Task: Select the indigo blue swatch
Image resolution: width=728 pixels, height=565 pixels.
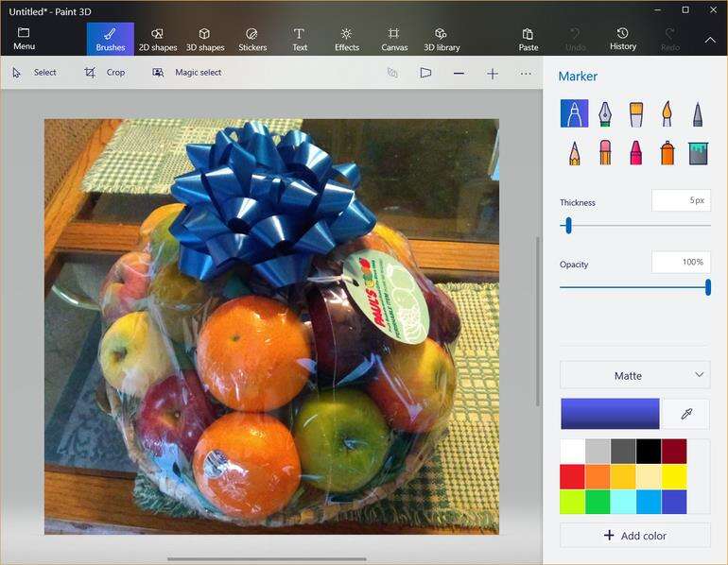Action: coord(674,502)
